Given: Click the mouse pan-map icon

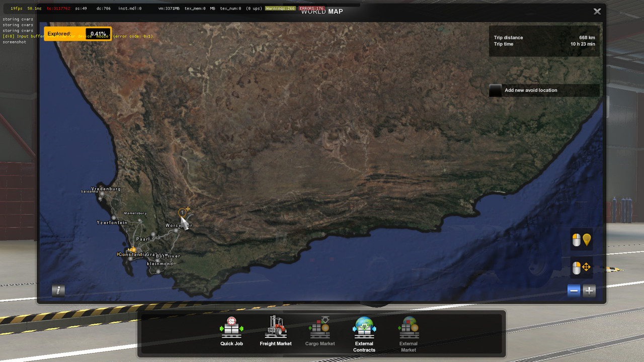Looking at the screenshot, I should point(581,268).
